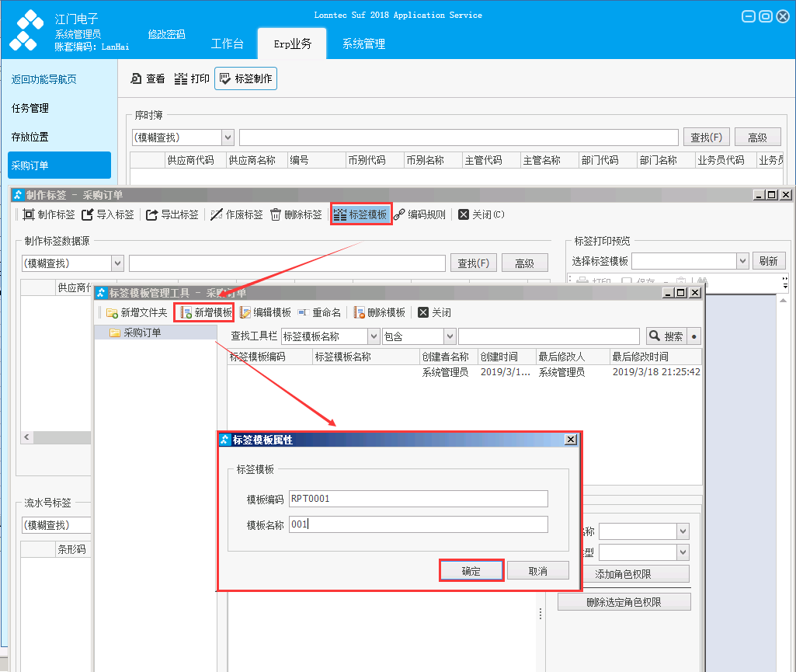Click 确定 in 标签模板属性 dialog

pyautogui.click(x=471, y=571)
